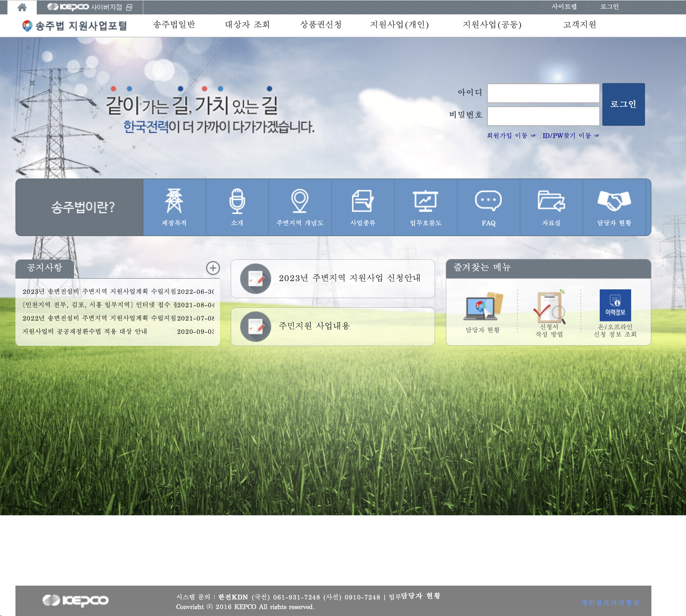Screen dimensions: 686x616
Task: Select the 사업종류 document icon
Action: (x=363, y=201)
